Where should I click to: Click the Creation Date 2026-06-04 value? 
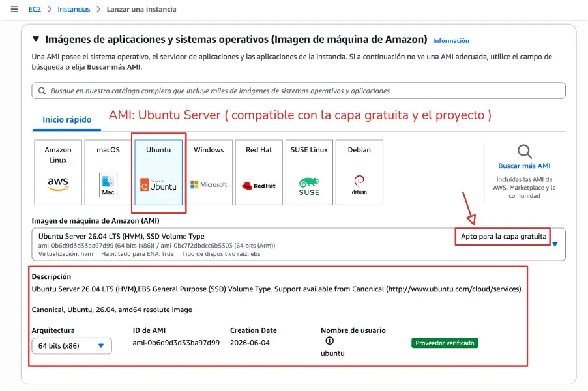250,343
